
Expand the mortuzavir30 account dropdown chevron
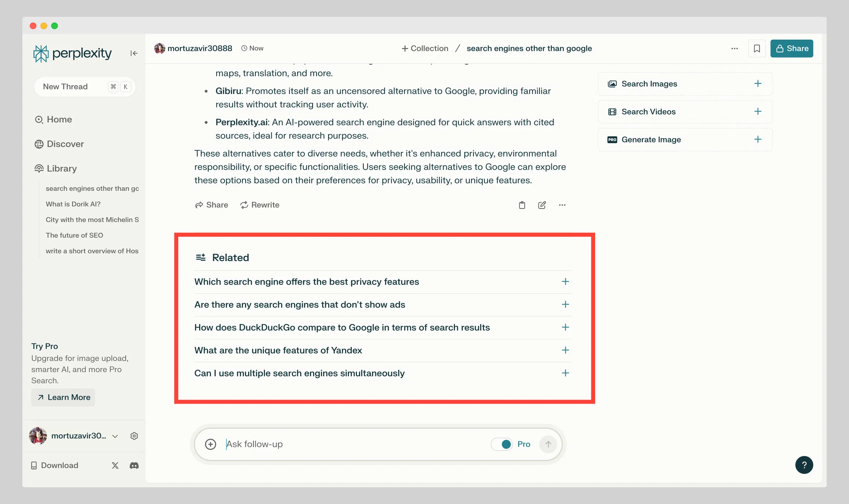coord(115,436)
